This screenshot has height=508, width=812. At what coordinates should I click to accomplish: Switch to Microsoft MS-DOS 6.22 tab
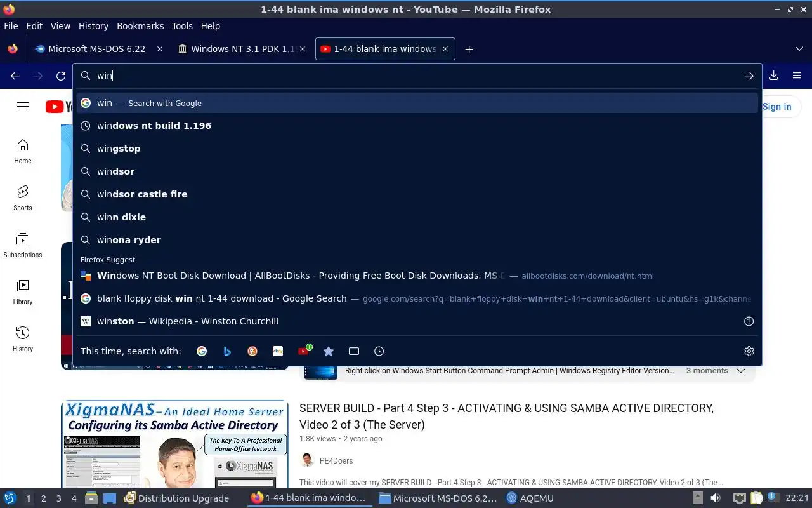point(98,49)
